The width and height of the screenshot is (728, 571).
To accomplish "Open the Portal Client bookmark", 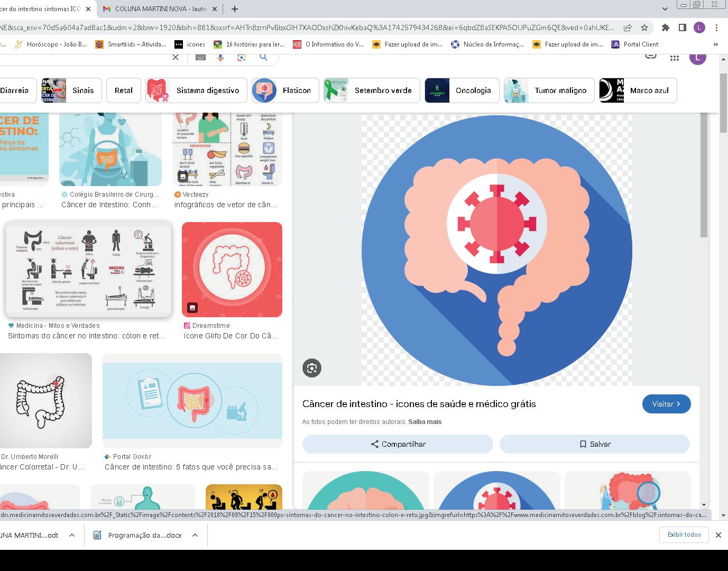I will (635, 44).
